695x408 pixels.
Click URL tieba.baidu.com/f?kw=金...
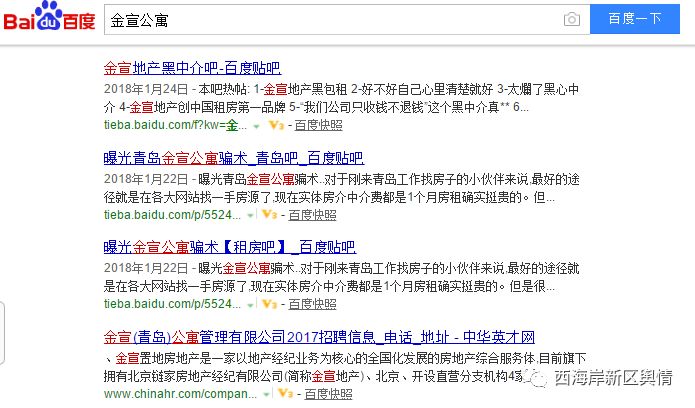click(x=175, y=126)
